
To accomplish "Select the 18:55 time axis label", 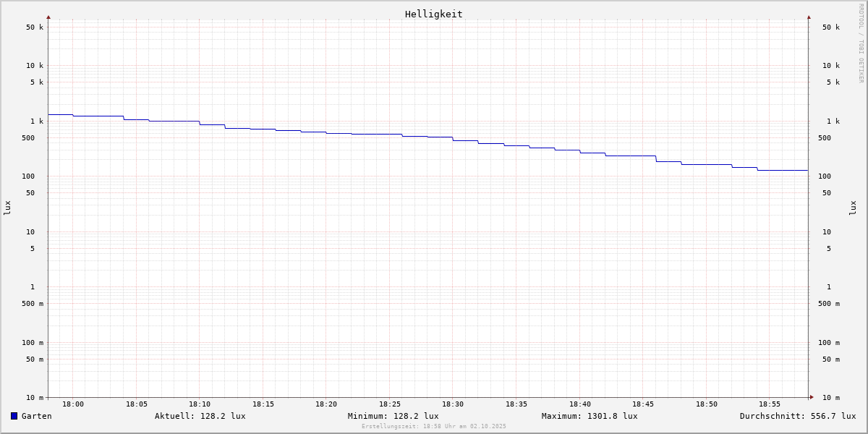I will pos(770,404).
